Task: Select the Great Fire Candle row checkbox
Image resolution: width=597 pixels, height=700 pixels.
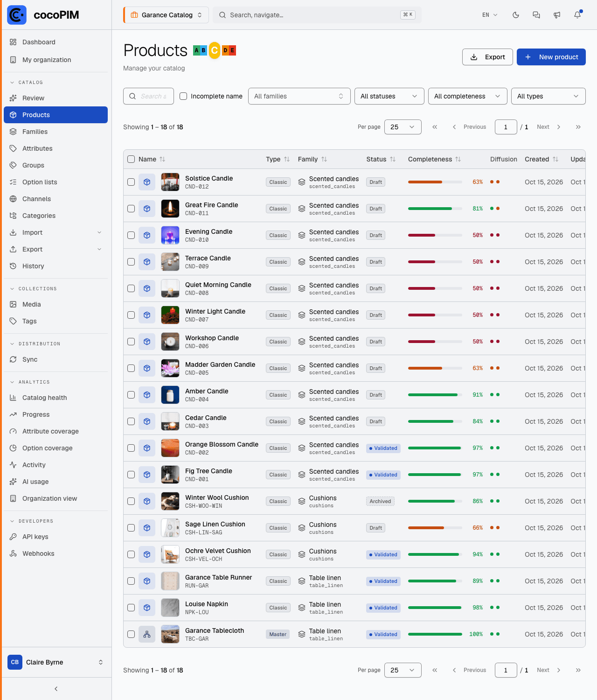Action: [131, 209]
